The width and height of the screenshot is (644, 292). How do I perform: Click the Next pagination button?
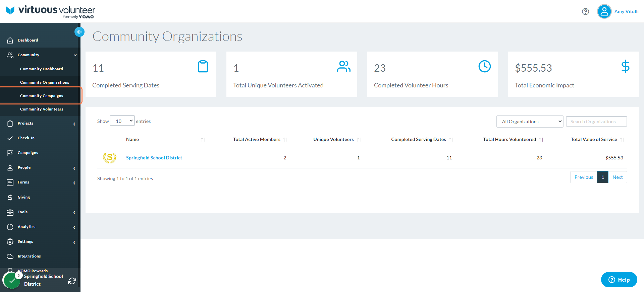coord(618,177)
